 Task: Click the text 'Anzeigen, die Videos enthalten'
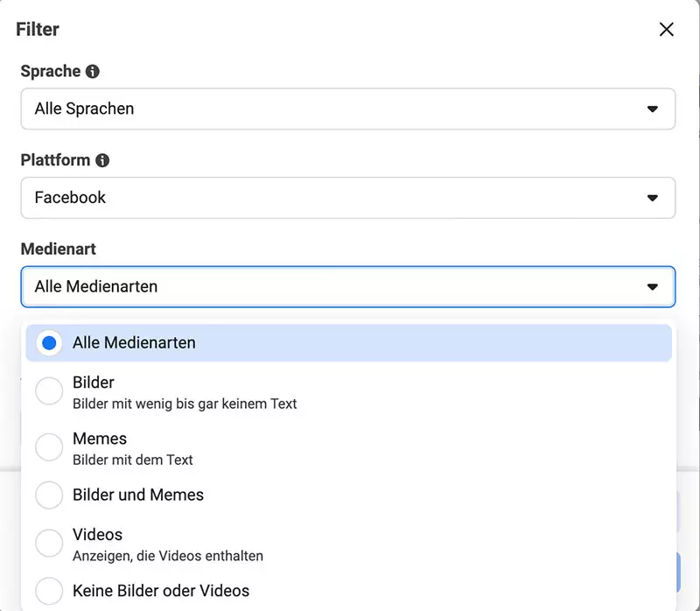[168, 556]
